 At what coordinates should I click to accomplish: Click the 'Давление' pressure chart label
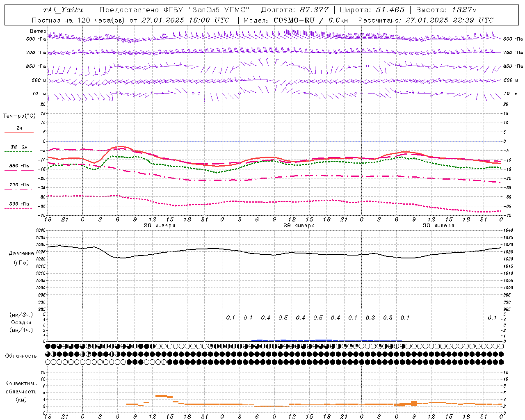[21, 253]
